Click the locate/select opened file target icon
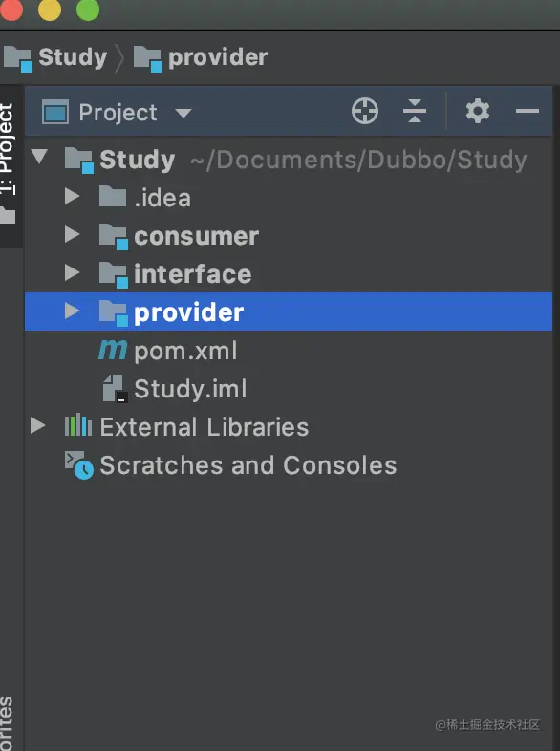 click(x=364, y=111)
